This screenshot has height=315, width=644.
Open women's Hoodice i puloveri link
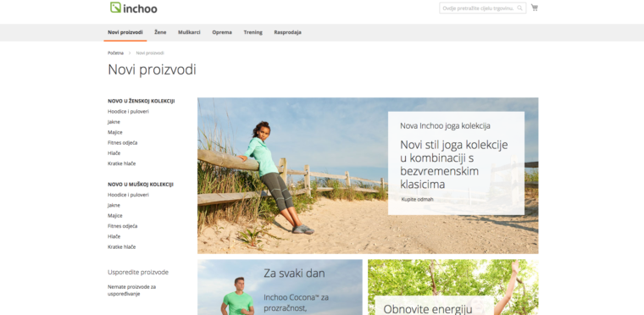coord(128,111)
